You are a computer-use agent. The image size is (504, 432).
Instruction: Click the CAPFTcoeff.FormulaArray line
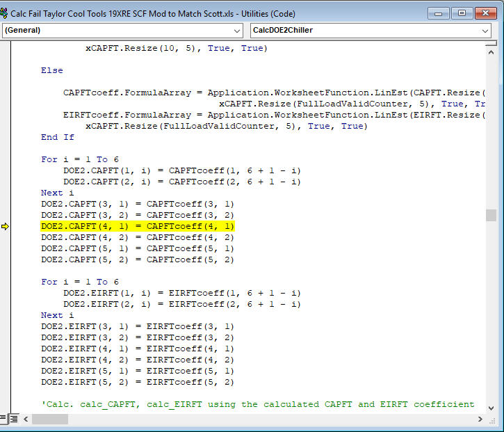point(274,93)
